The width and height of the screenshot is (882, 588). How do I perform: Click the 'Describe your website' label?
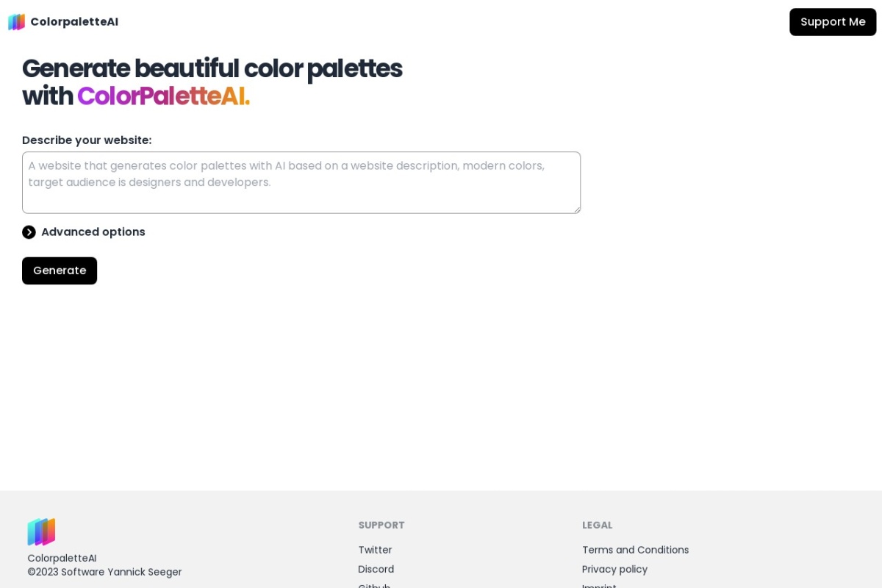pyautogui.click(x=86, y=140)
